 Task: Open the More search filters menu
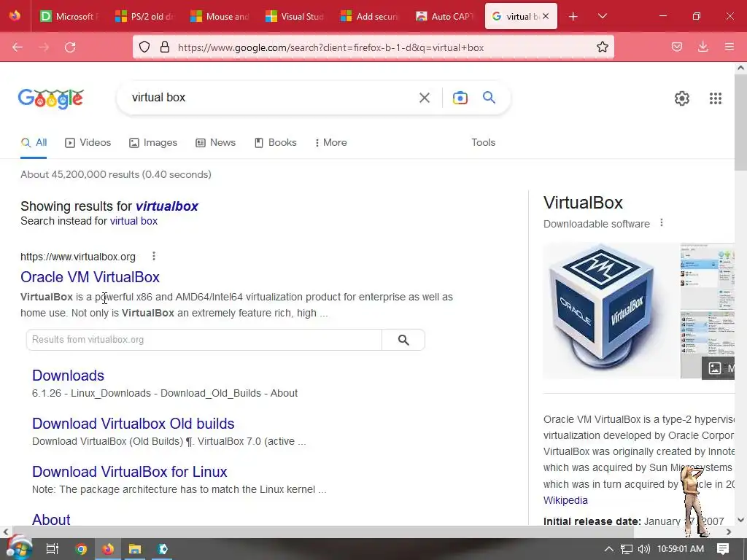330,142
